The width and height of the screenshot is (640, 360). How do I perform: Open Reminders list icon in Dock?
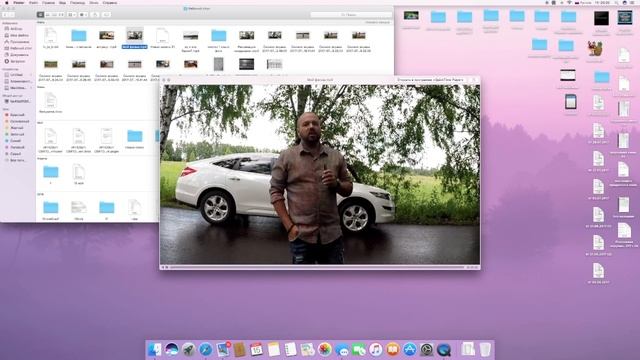click(x=291, y=349)
